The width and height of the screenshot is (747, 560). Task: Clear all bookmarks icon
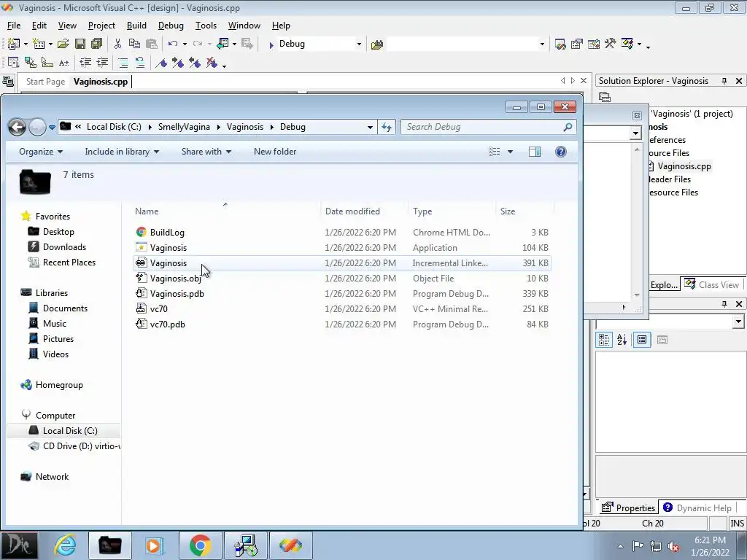click(x=212, y=63)
